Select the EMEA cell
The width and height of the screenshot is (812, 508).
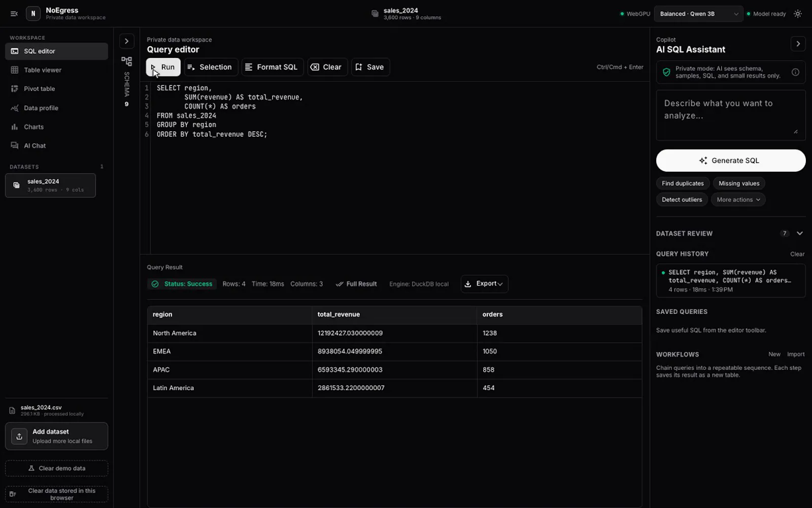(x=229, y=352)
